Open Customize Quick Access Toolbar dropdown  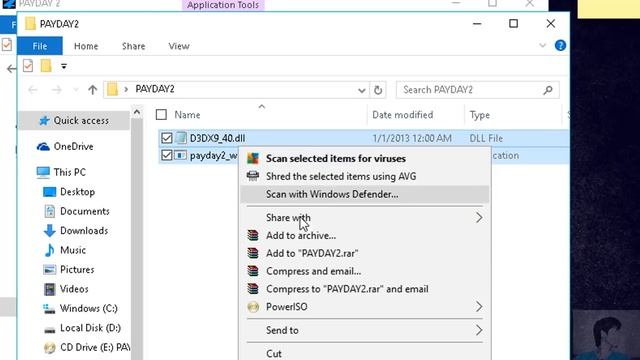[x=64, y=66]
